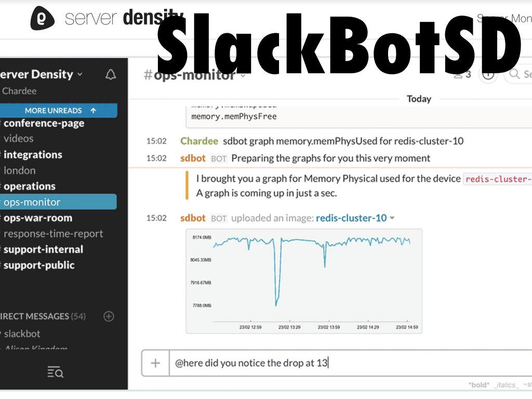This screenshot has height=399, width=532.
Task: Click the plus attachment button in message box
Action: point(155,363)
